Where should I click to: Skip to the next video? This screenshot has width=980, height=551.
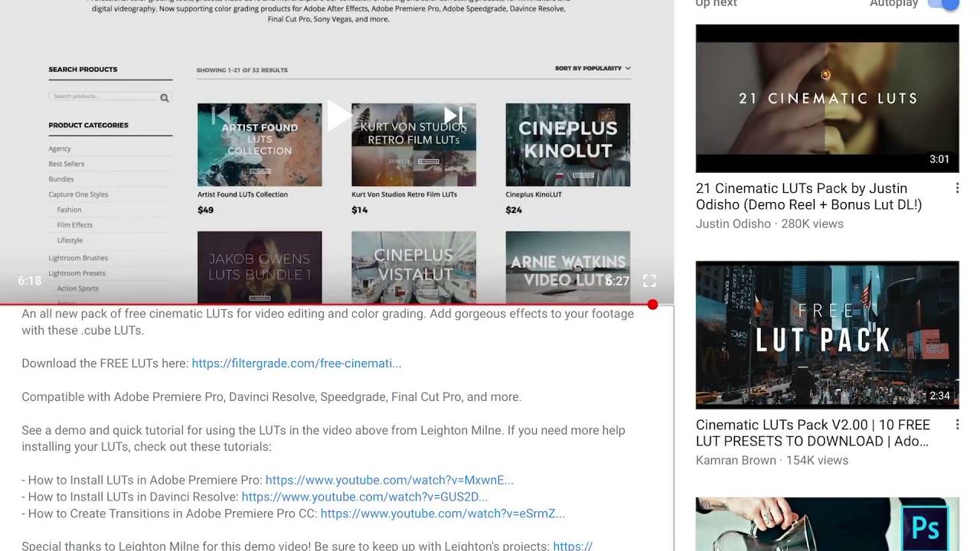pyautogui.click(x=454, y=116)
